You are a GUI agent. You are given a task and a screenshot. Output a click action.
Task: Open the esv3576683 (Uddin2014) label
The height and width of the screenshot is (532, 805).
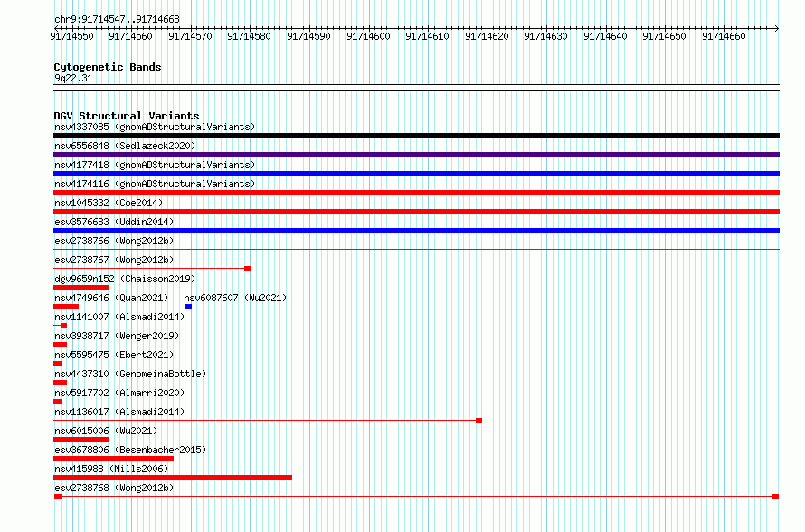click(114, 222)
